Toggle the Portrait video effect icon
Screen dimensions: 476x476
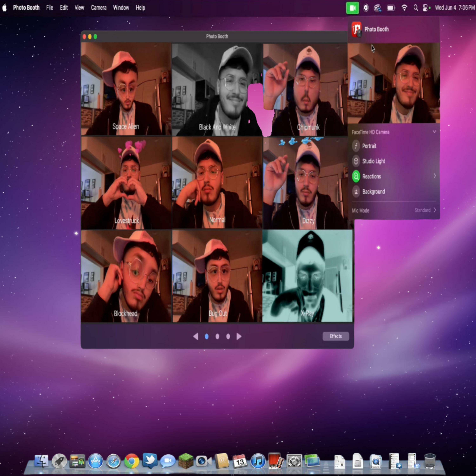pyautogui.click(x=356, y=146)
